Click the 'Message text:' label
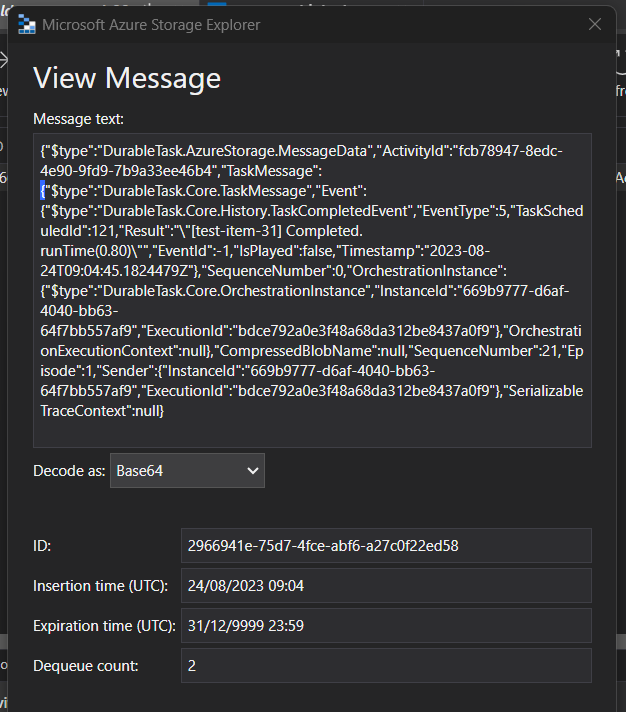Viewport: 626px width, 712px height. click(x=79, y=119)
